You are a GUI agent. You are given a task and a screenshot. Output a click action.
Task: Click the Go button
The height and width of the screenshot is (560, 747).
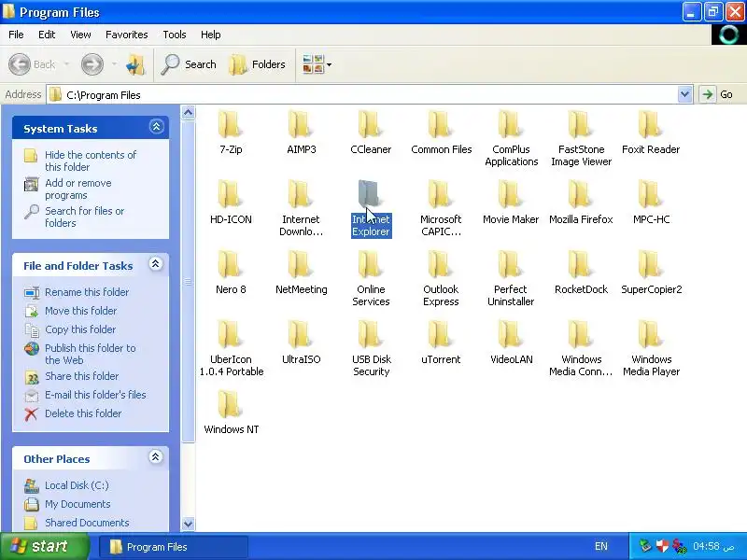[718, 94]
